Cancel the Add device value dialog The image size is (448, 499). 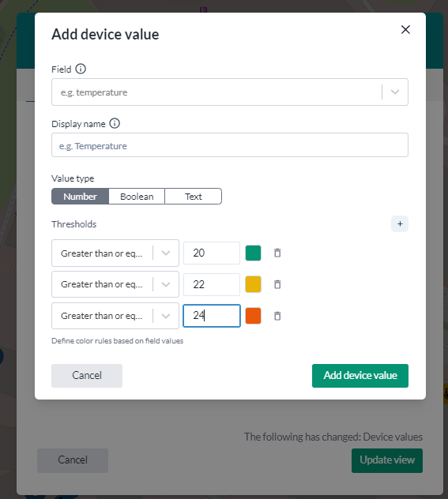pyautogui.click(x=87, y=376)
